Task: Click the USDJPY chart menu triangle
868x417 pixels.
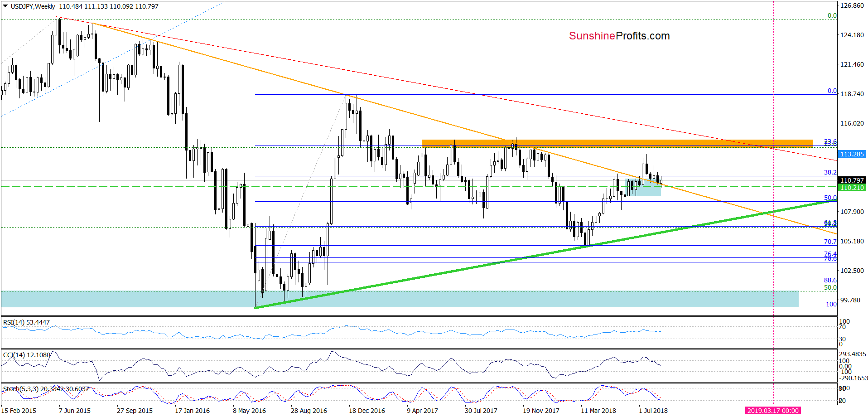Action: [5, 6]
